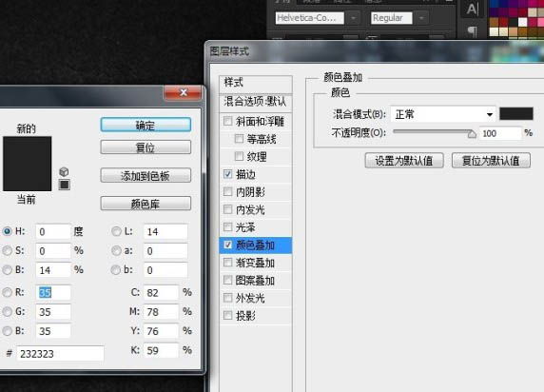Click the 确定 button

tap(146, 125)
